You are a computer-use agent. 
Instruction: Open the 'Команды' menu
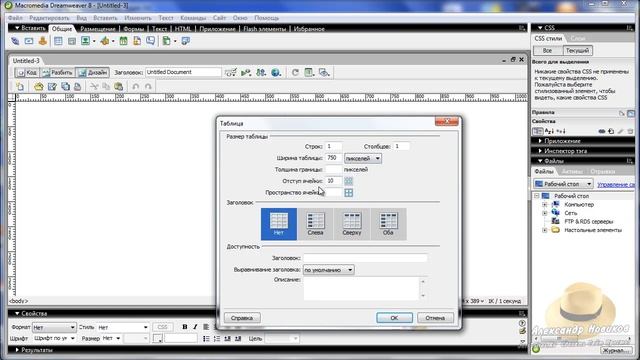[193, 18]
